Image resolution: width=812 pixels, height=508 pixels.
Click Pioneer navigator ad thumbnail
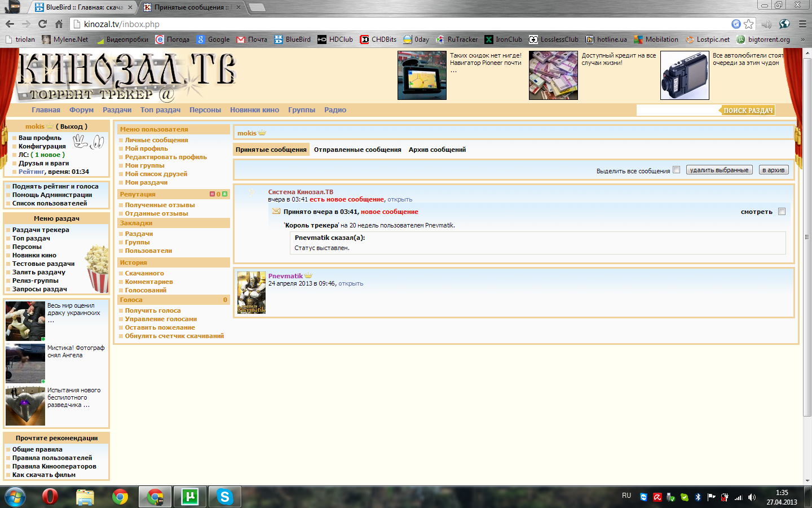[422, 75]
